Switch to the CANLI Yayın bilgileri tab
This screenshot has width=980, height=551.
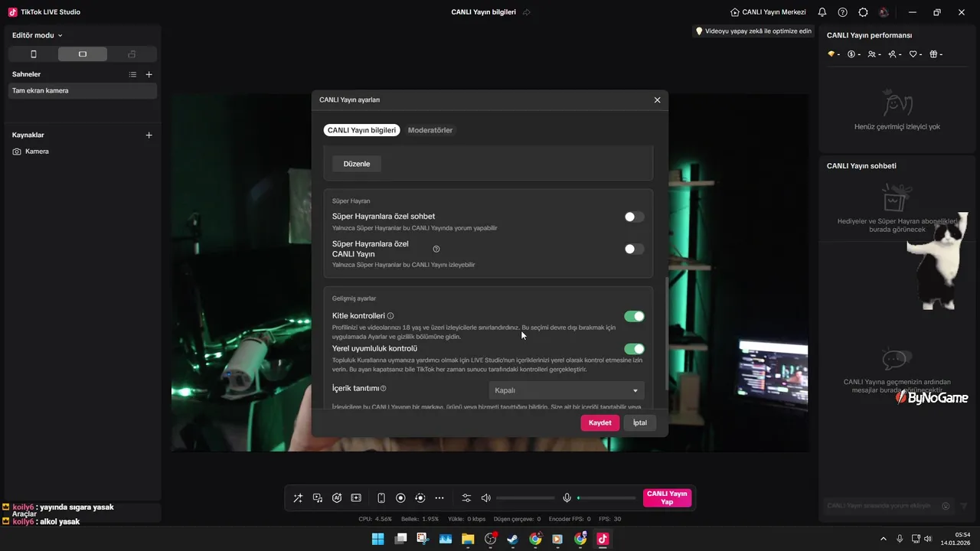361,130
